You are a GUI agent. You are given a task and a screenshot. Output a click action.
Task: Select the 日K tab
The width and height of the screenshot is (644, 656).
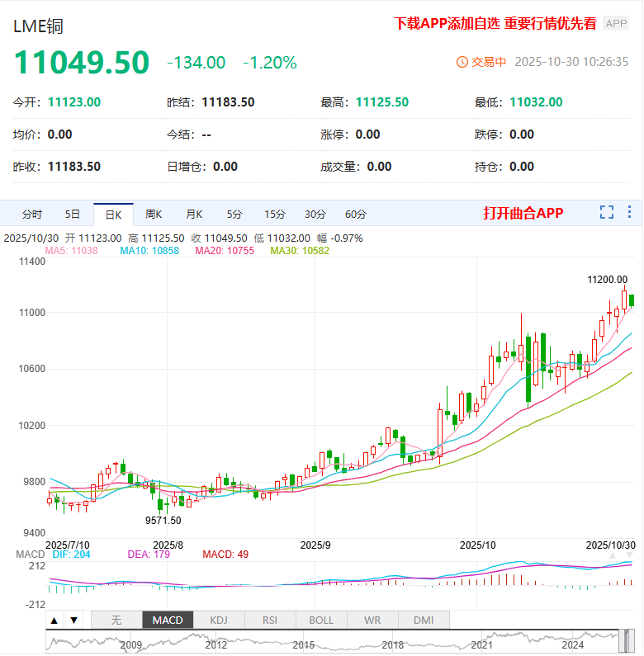(x=113, y=215)
